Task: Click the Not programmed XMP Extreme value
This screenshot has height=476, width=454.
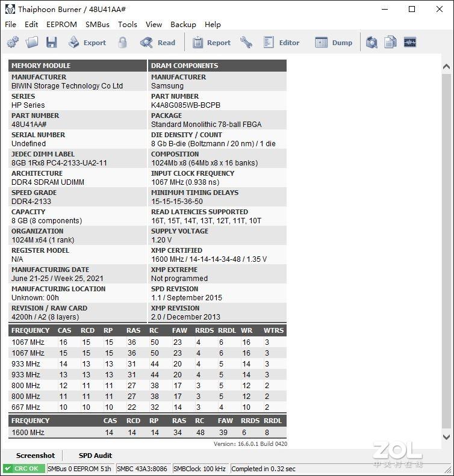Action: 179,279
